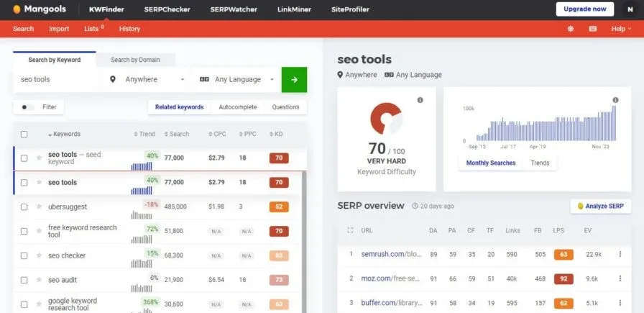Sort by KD column
644x313 pixels.
coord(276,134)
